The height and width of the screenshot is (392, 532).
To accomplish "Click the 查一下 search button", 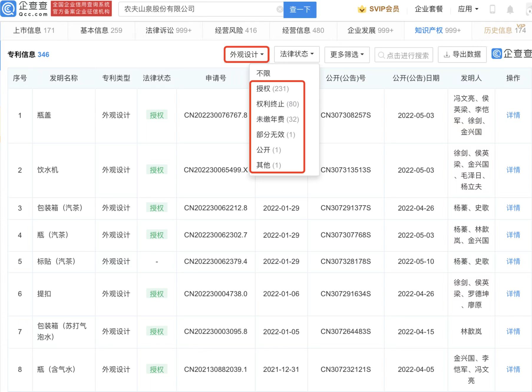I will pos(300,10).
